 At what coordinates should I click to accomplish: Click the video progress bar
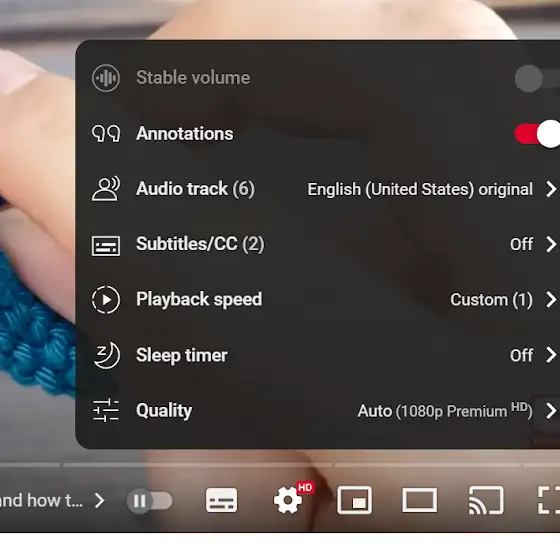click(280, 465)
